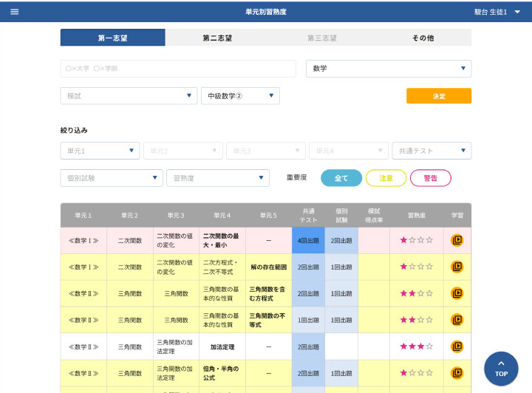
Task: Click the 倍角・半角の公式 cell
Action: [222, 373]
